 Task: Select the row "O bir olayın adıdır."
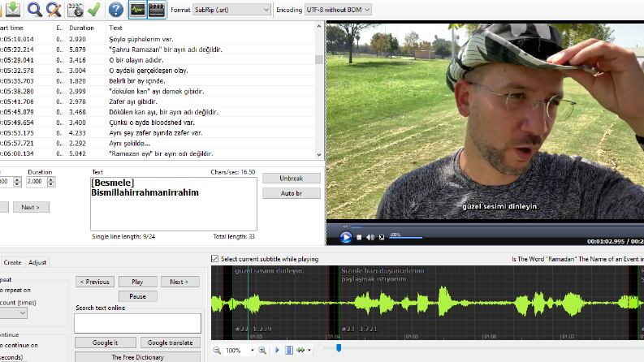coord(158,60)
